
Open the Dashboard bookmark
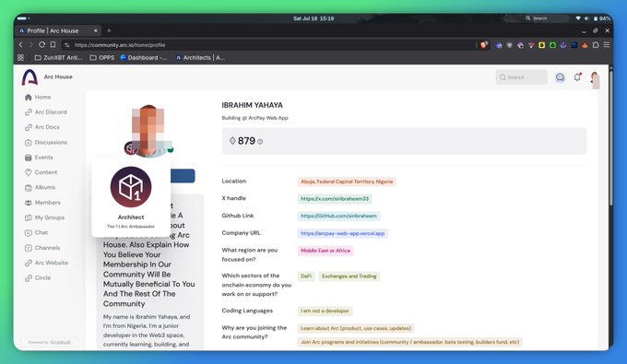click(144, 57)
